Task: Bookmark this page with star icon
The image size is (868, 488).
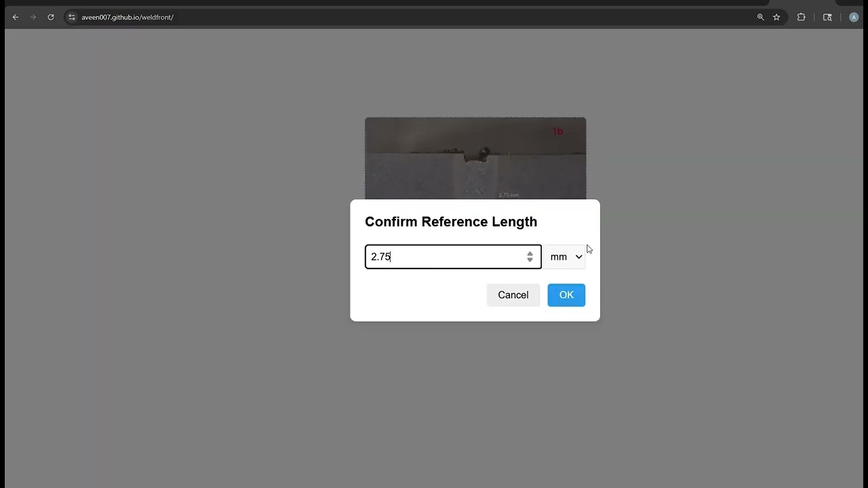Action: [776, 17]
